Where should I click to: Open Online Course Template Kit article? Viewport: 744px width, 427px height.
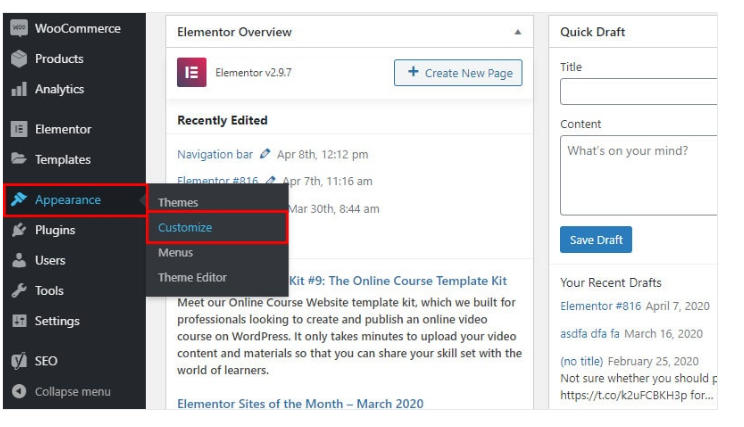(x=398, y=281)
